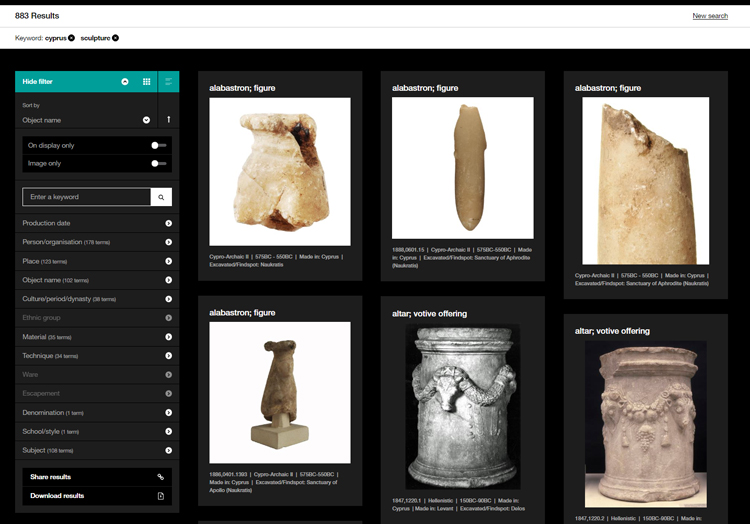Click the Share results link icon
The height and width of the screenshot is (524, 750).
click(161, 477)
